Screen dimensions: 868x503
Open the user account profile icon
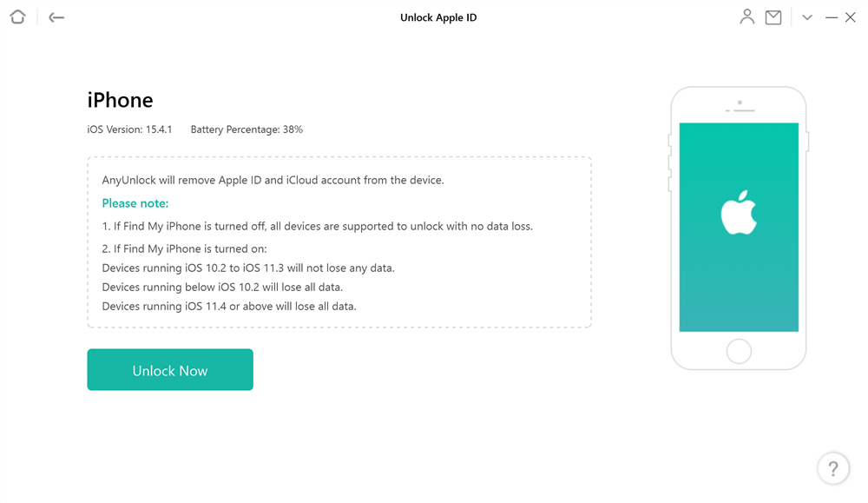(x=746, y=17)
